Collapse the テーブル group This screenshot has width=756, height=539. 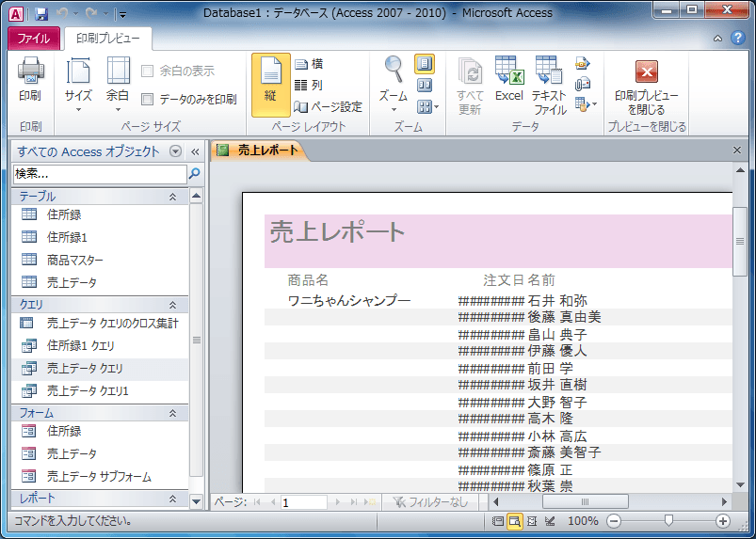pyautogui.click(x=172, y=197)
